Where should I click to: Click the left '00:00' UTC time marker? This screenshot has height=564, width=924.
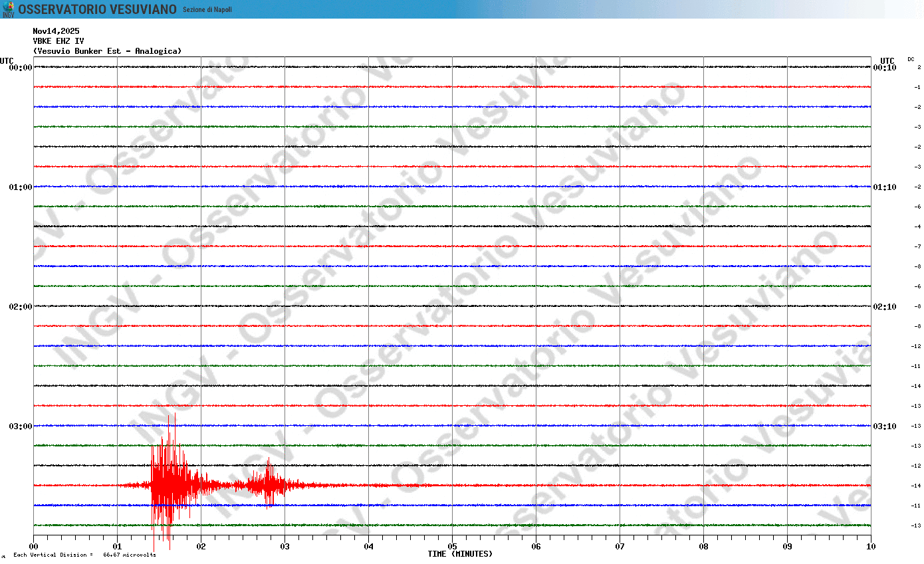pos(20,66)
